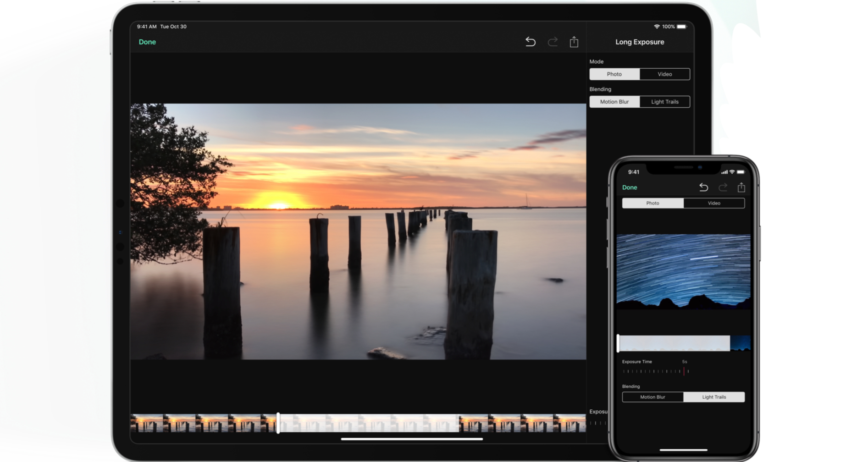Image resolution: width=868 pixels, height=462 pixels.
Task: Adjust the Exposure Time slider on the iPhone
Action: coord(685,371)
